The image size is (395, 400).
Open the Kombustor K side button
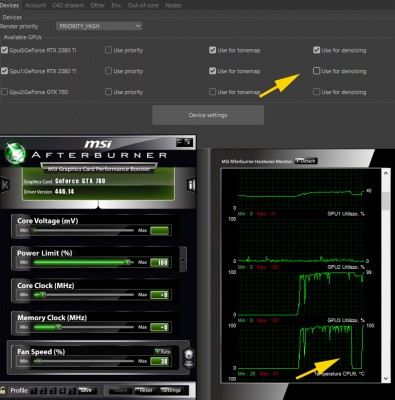pos(5,184)
